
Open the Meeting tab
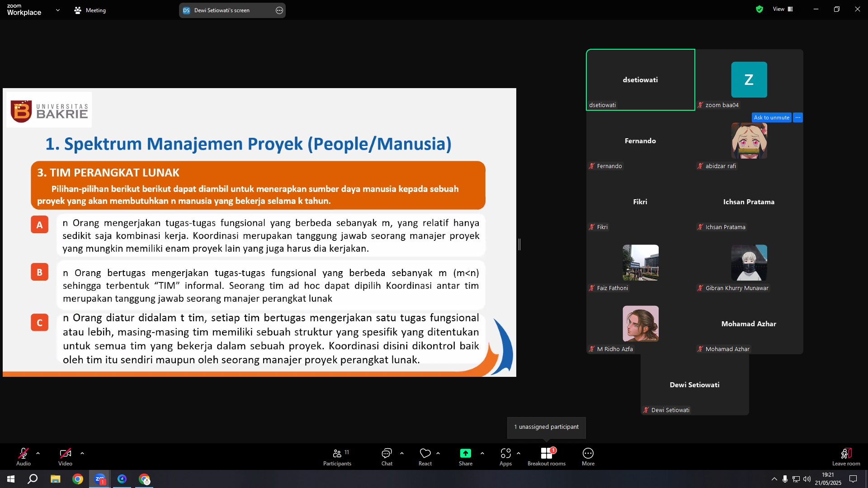[x=90, y=10]
